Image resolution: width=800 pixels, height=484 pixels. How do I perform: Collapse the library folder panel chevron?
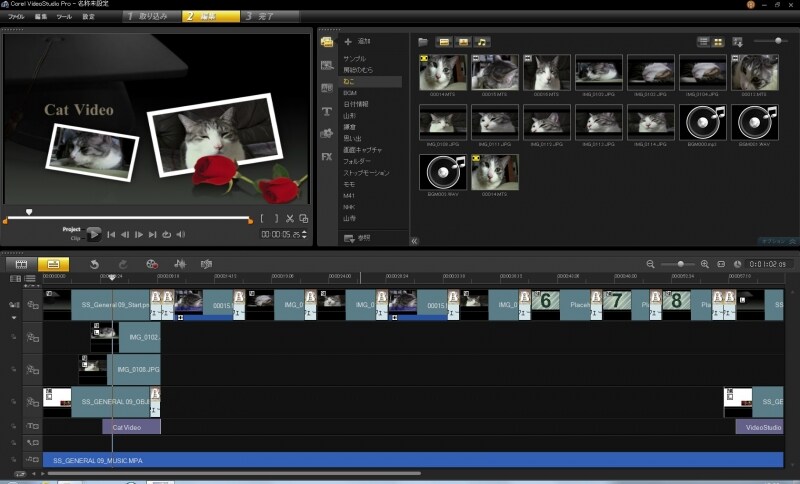(414, 240)
